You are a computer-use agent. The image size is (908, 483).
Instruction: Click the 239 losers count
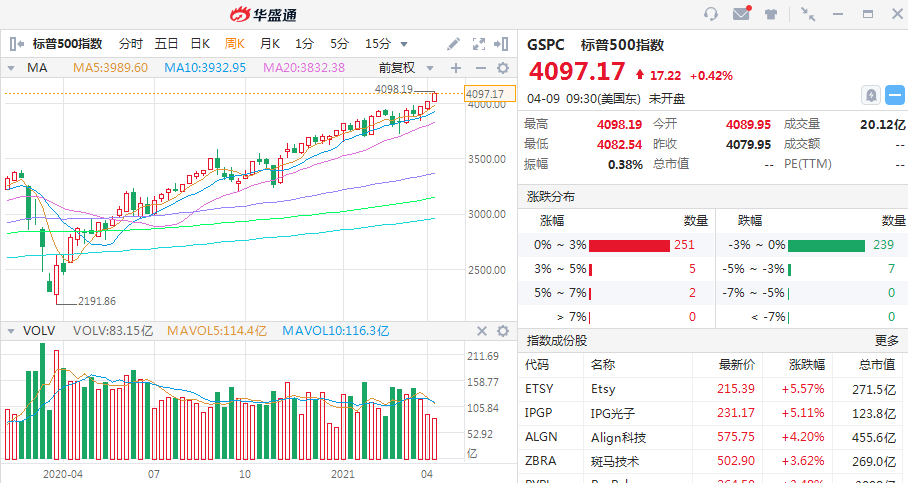884,245
